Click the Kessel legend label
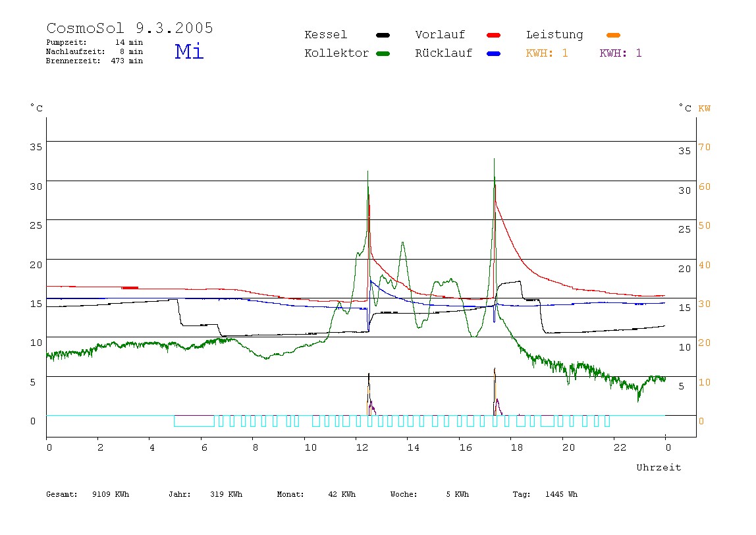 click(326, 35)
